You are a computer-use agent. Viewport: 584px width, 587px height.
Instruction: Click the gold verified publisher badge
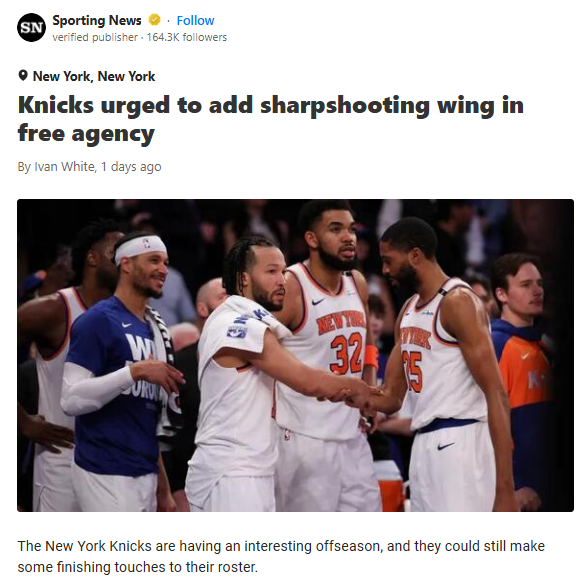(154, 20)
